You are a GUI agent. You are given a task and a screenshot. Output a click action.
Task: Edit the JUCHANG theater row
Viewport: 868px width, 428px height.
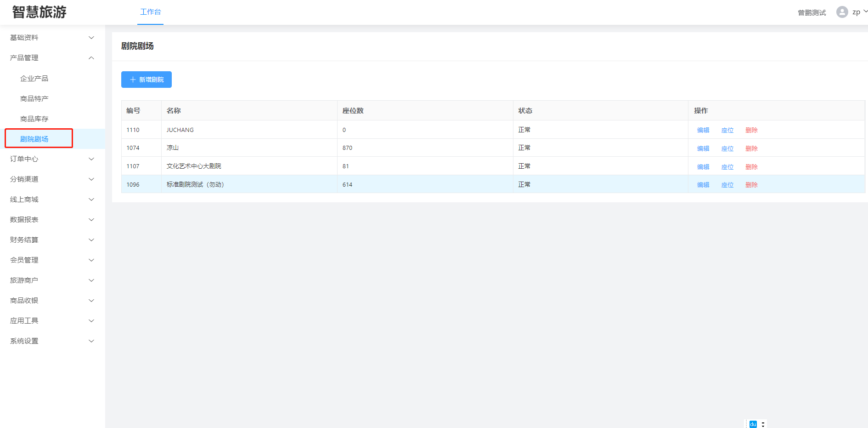(x=703, y=130)
